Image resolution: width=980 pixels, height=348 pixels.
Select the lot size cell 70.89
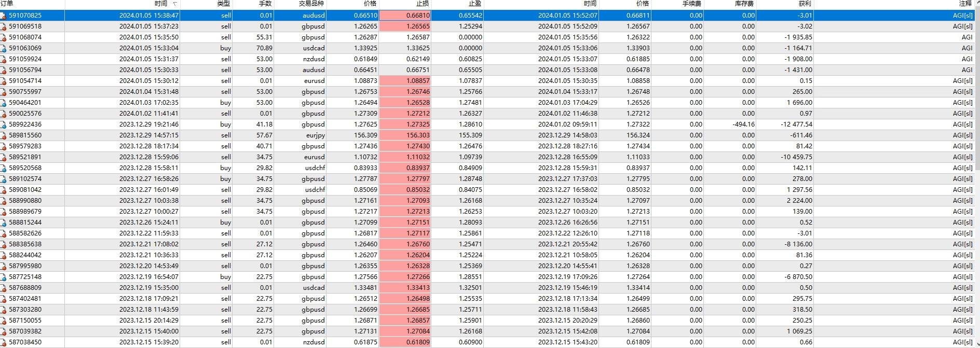pos(264,48)
